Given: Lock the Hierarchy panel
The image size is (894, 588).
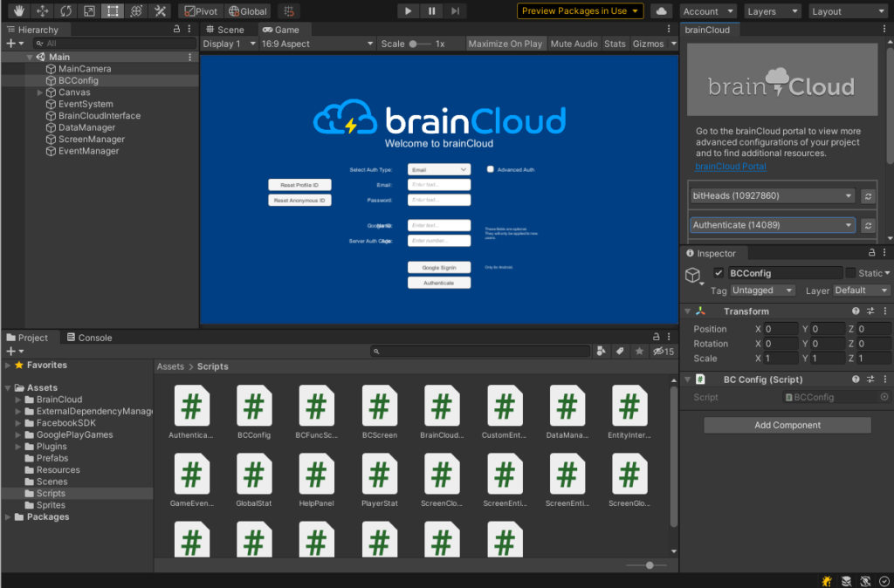Looking at the screenshot, I should 176,29.
